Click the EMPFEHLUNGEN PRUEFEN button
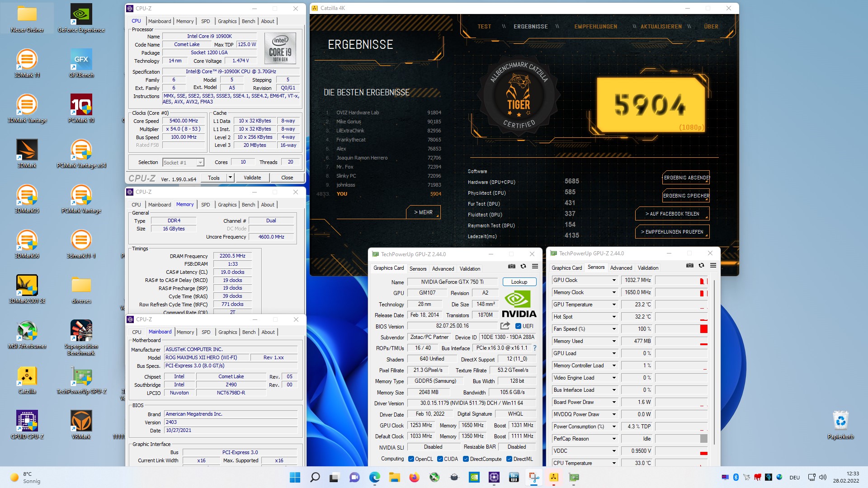 pos(672,232)
